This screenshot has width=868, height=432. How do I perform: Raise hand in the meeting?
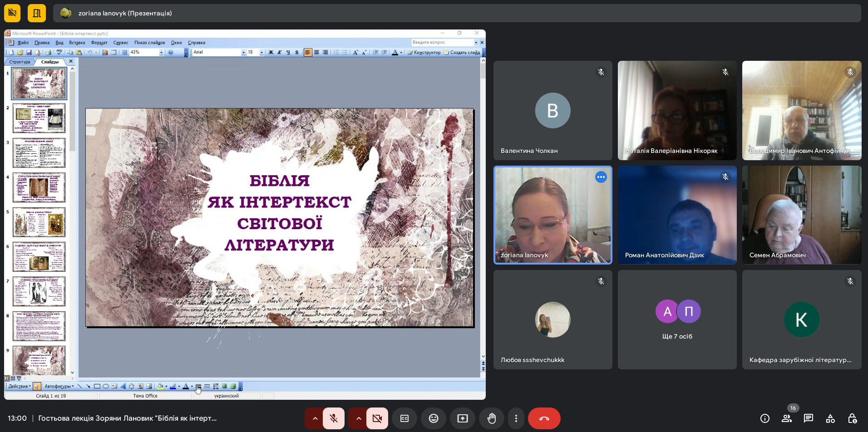pos(492,418)
